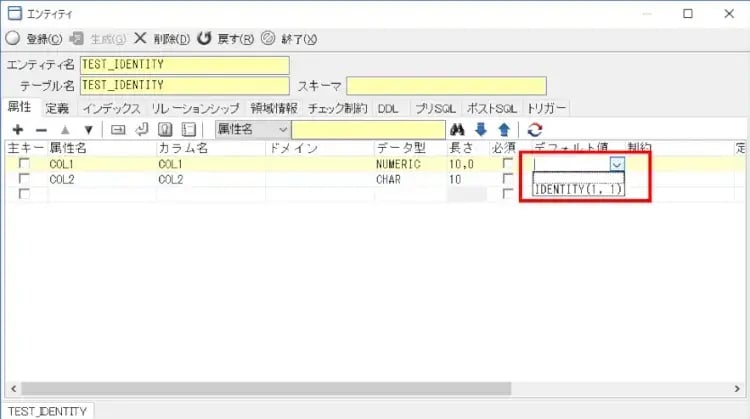Screen dimensions: 750x419
Task: Click the 削除 delete button
Action: pos(161,39)
